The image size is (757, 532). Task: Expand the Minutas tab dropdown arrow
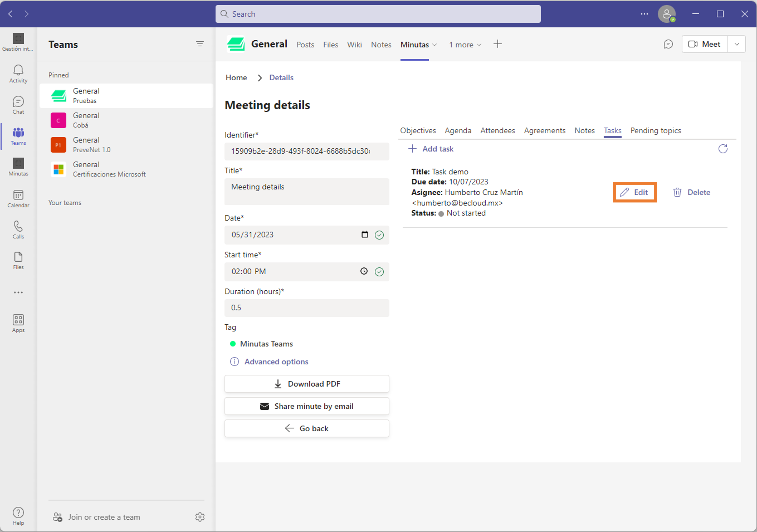[435, 45]
